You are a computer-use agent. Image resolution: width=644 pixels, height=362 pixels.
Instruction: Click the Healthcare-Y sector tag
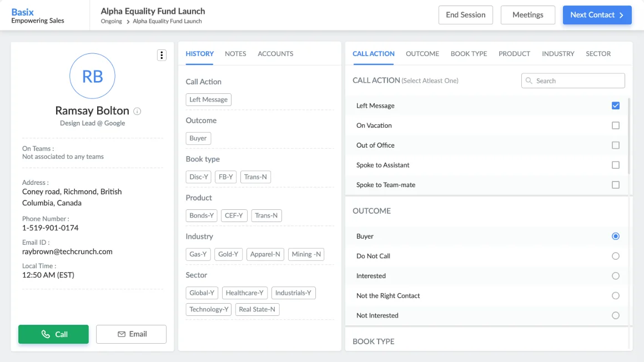(244, 293)
